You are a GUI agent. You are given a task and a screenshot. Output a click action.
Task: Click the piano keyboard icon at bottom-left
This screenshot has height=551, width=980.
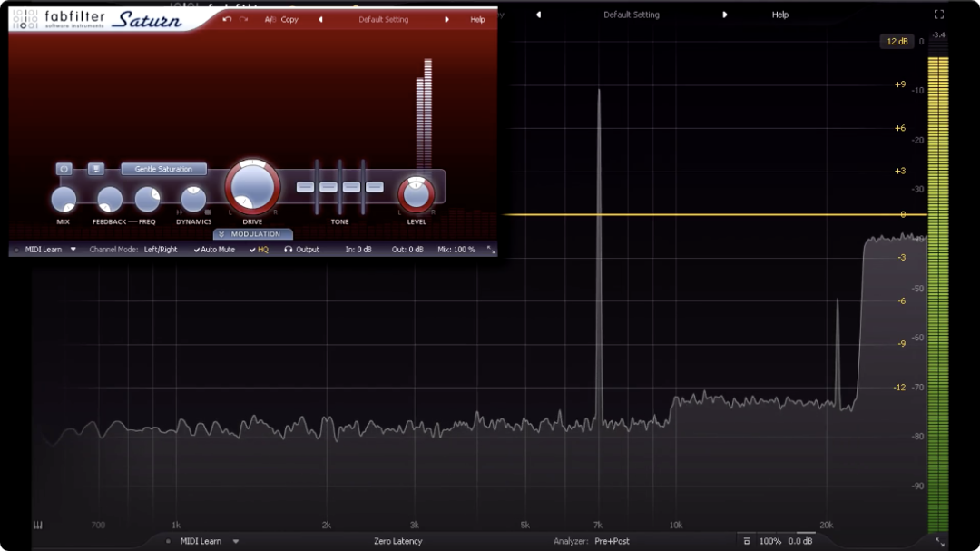[x=38, y=526]
